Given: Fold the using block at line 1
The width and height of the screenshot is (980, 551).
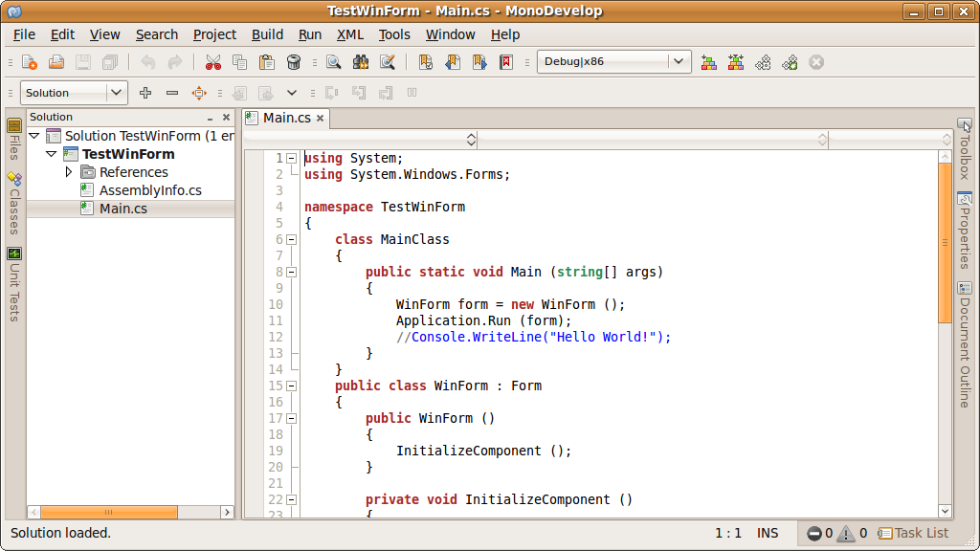Looking at the screenshot, I should 291,158.
